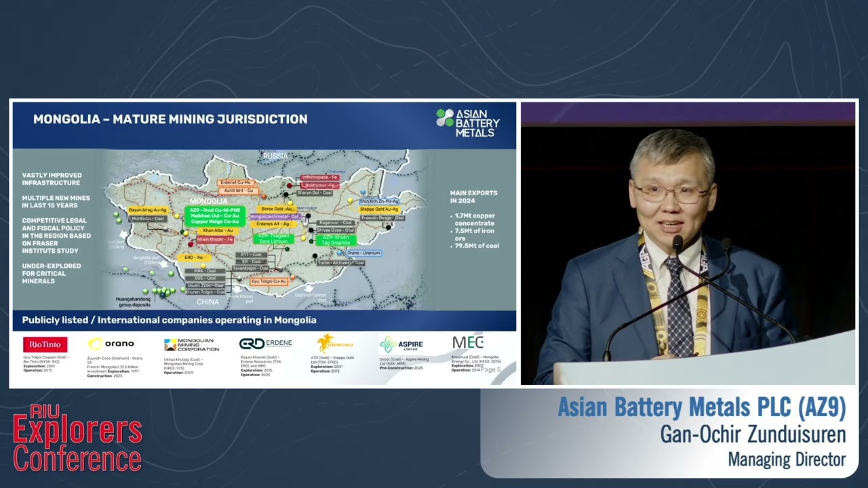Click the Erdenes Alt - Ag label
868x488 pixels.
[x=273, y=224]
